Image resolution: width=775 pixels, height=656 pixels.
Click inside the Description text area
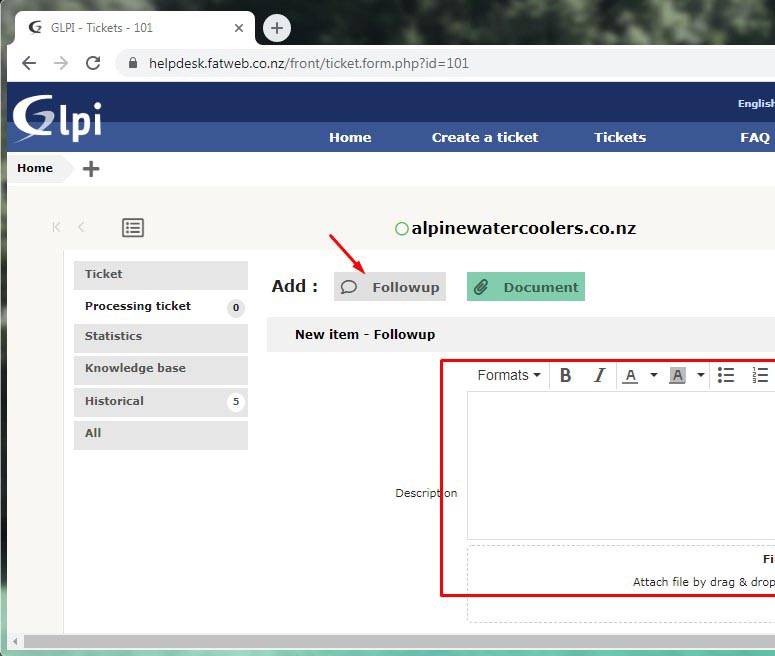(x=620, y=465)
